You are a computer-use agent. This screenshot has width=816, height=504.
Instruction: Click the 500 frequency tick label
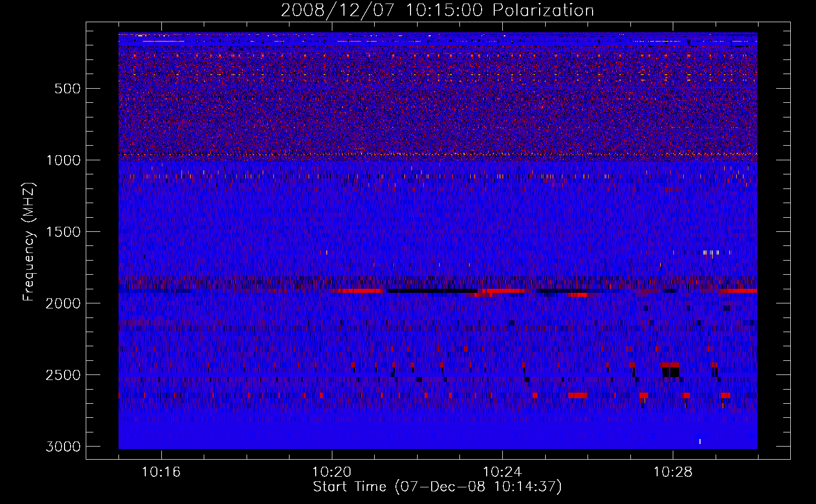pyautogui.click(x=68, y=89)
